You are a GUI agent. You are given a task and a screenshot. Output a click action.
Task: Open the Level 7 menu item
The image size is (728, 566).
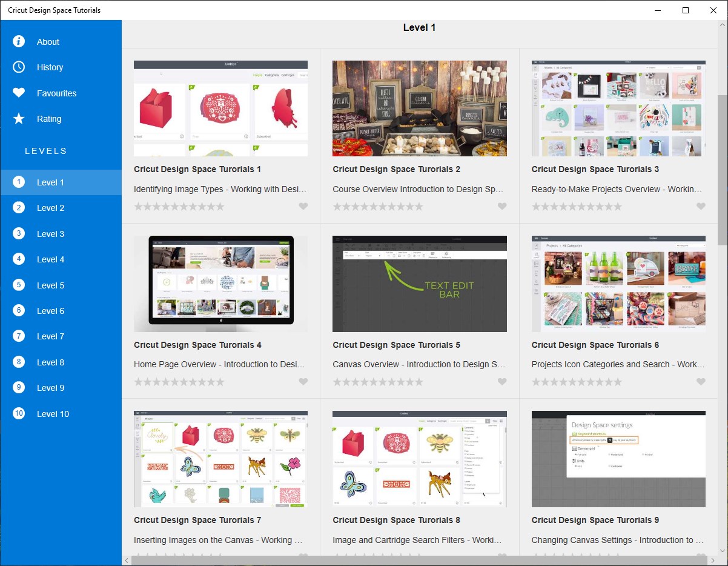(x=61, y=336)
